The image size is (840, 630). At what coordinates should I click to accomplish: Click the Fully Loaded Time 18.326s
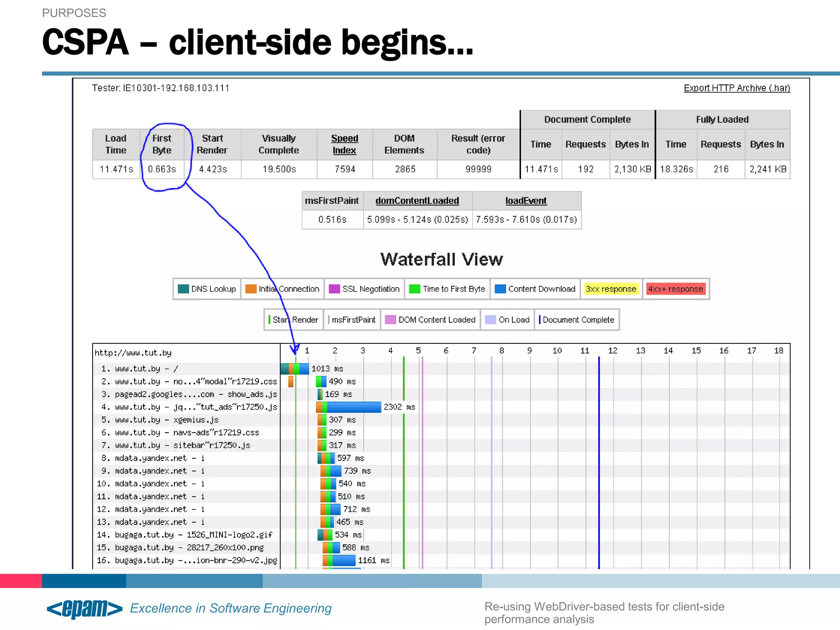click(676, 169)
